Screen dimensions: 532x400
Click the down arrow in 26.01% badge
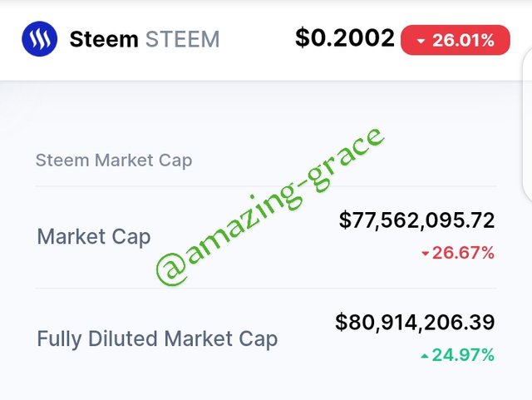pyautogui.click(x=421, y=42)
